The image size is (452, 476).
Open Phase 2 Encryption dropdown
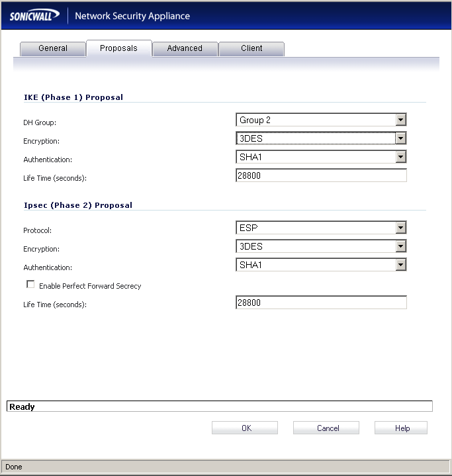321,246
